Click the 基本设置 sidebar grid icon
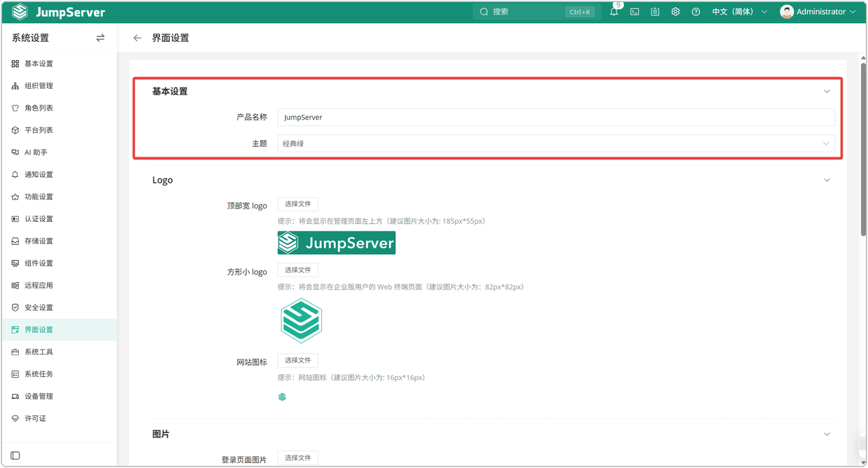The image size is (868, 468). click(15, 64)
